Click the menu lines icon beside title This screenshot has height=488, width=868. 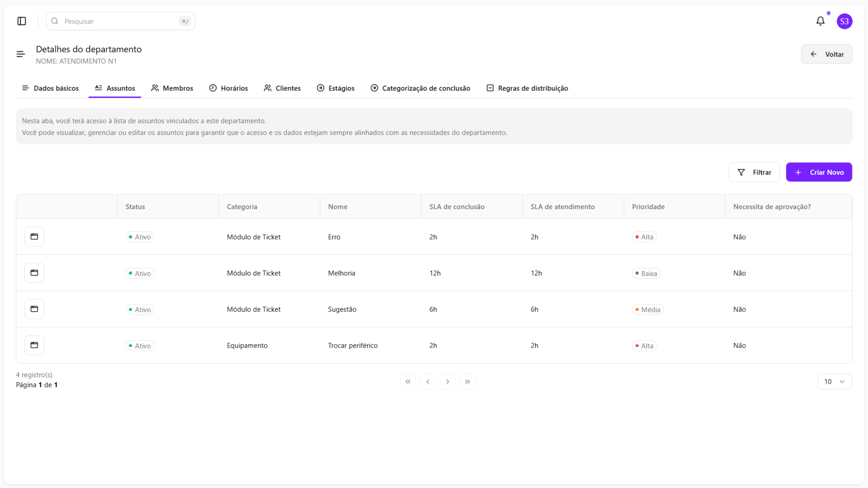[21, 54]
